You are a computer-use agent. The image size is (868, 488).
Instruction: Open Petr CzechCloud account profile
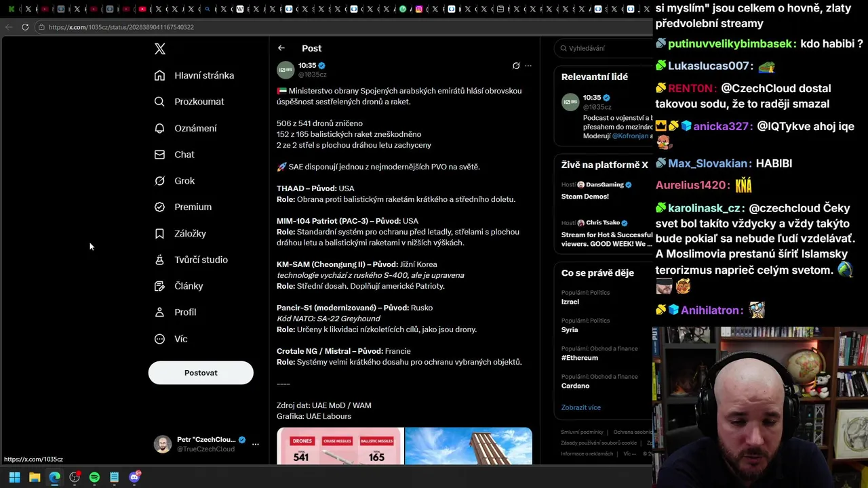(201, 444)
